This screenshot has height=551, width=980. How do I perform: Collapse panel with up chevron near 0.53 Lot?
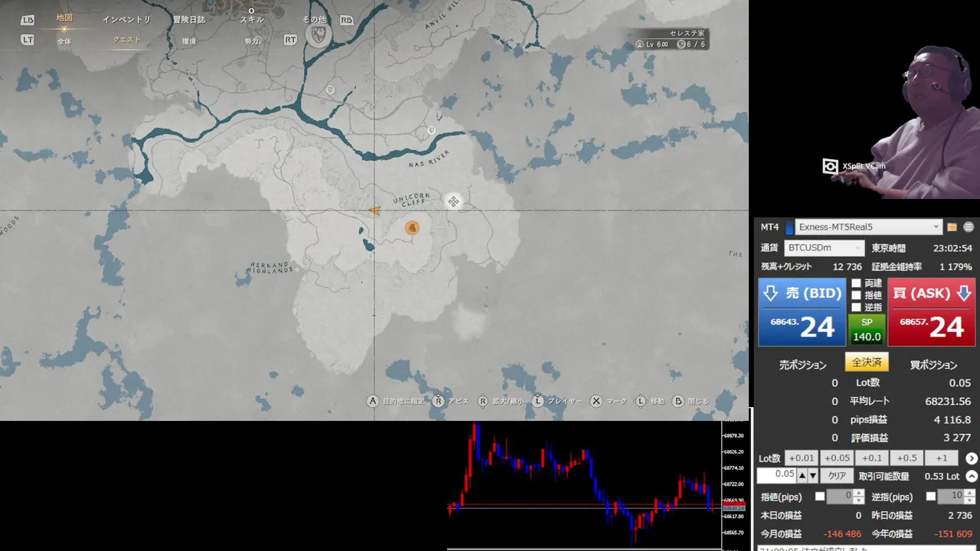972,476
